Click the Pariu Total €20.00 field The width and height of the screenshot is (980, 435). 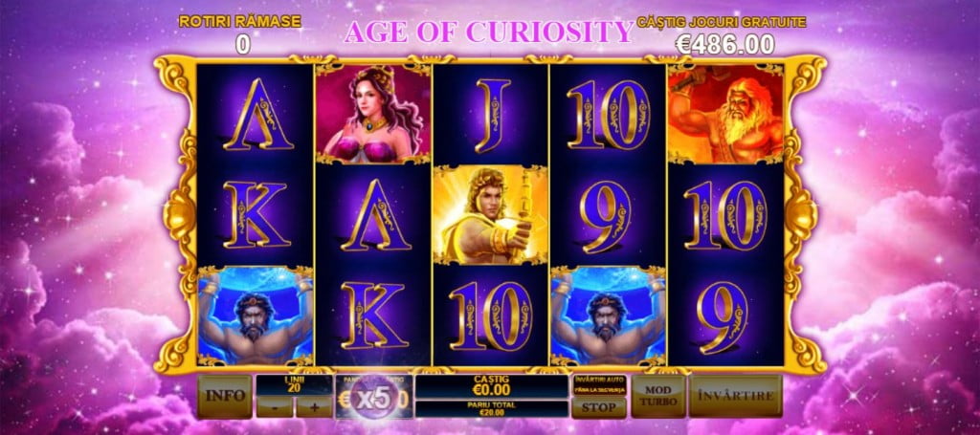coord(491,409)
